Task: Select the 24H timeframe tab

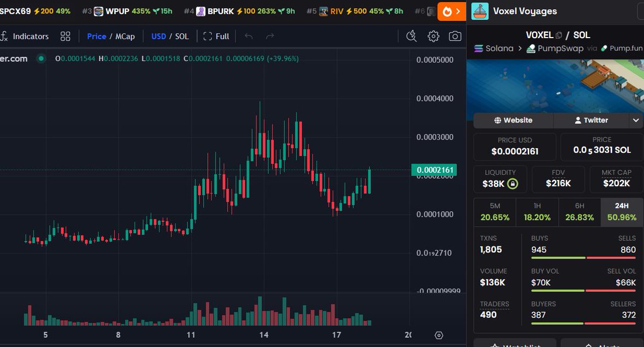Action: (621, 212)
